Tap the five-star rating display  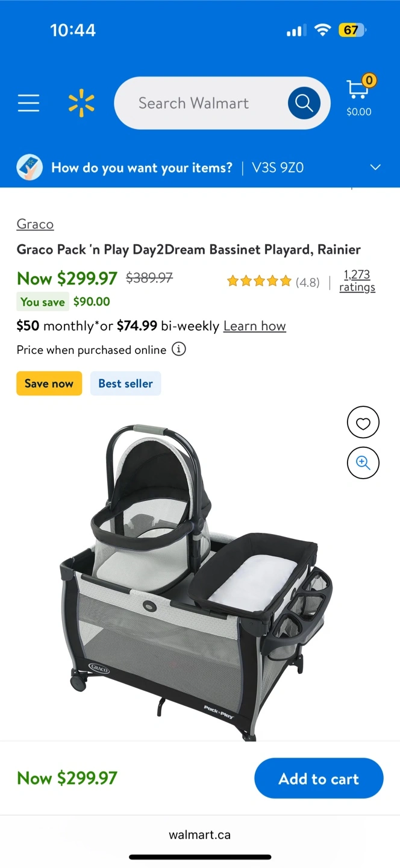coord(259,281)
